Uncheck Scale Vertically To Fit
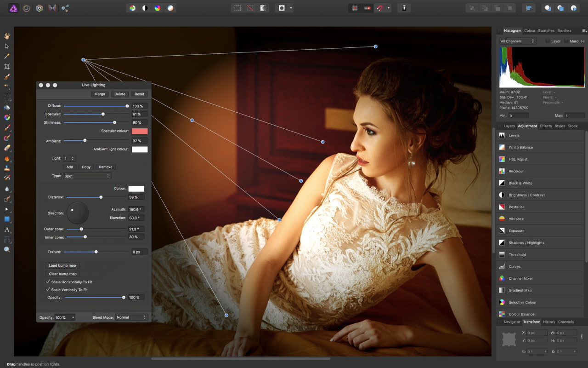Image resolution: width=588 pixels, height=368 pixels. (x=48, y=289)
